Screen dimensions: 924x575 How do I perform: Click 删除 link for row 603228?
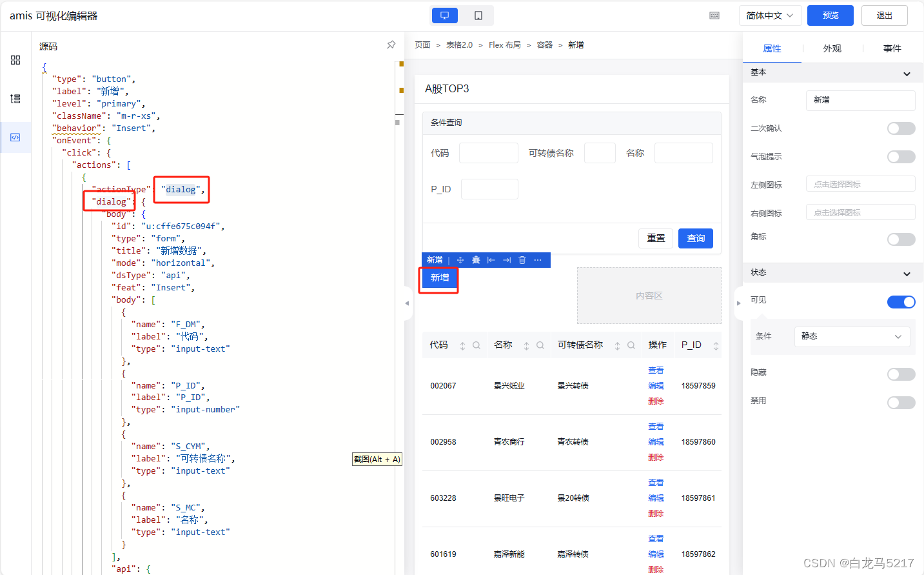(x=656, y=514)
